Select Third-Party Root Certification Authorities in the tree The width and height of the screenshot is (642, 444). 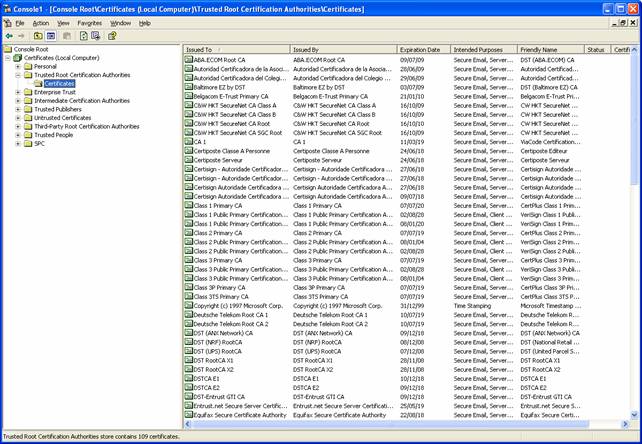[87, 127]
